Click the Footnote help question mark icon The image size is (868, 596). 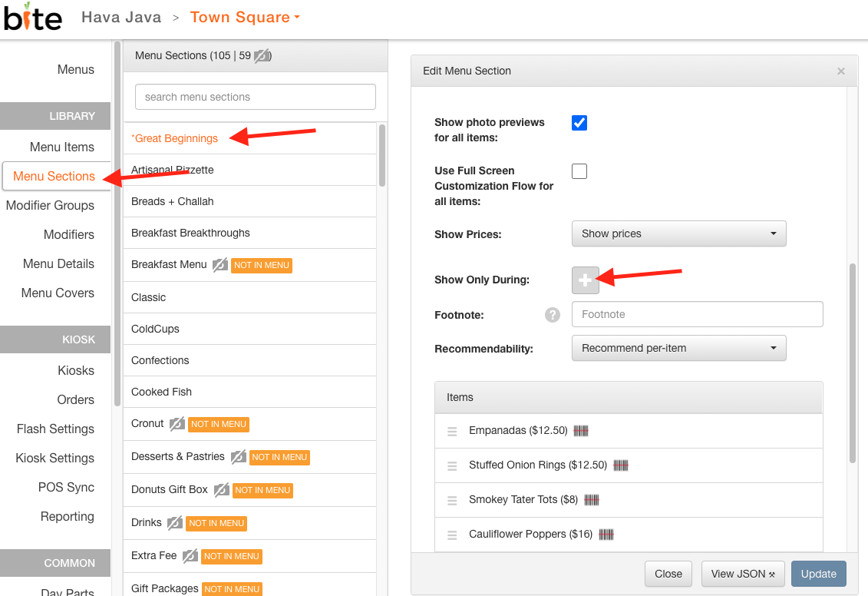[x=552, y=315]
